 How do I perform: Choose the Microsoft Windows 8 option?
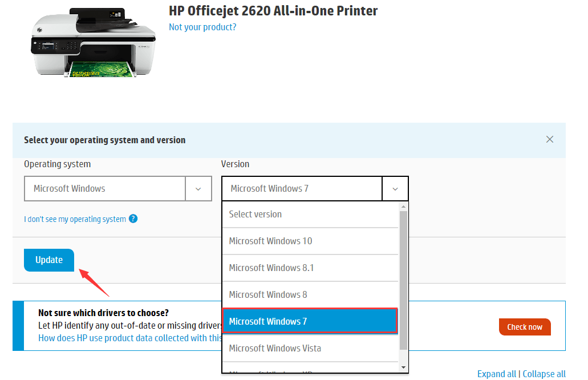(x=310, y=294)
